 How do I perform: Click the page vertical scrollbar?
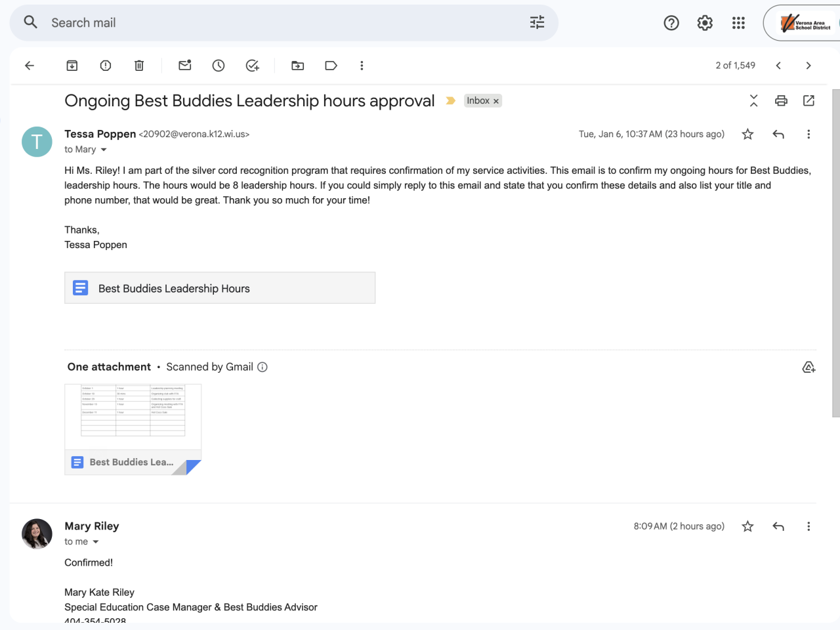point(836,253)
